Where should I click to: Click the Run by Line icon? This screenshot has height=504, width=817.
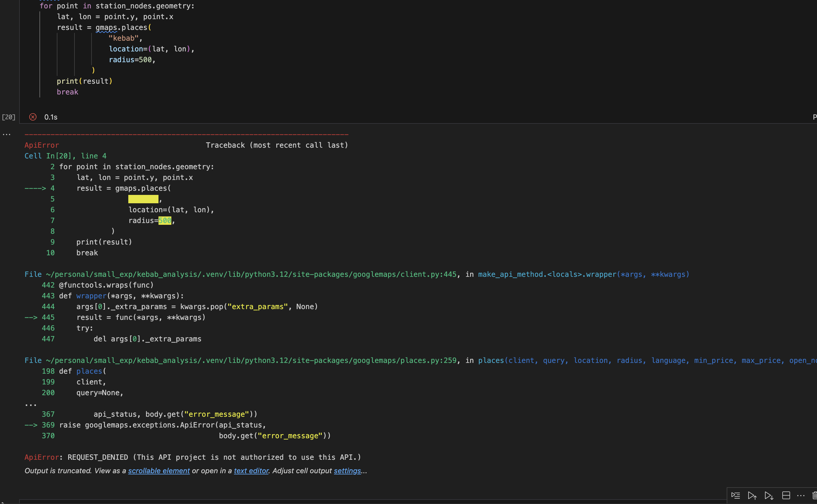(735, 495)
